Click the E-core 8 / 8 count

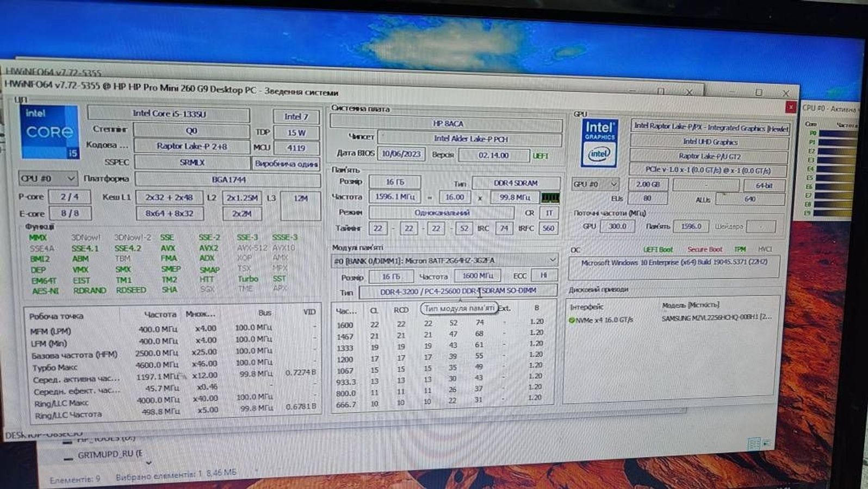[x=70, y=214]
